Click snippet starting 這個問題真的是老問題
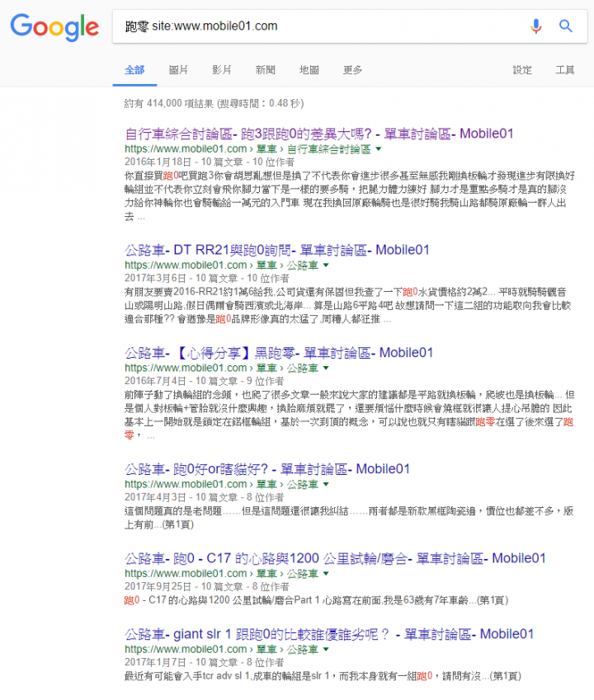This screenshot has height=700, width=594. [x=349, y=518]
